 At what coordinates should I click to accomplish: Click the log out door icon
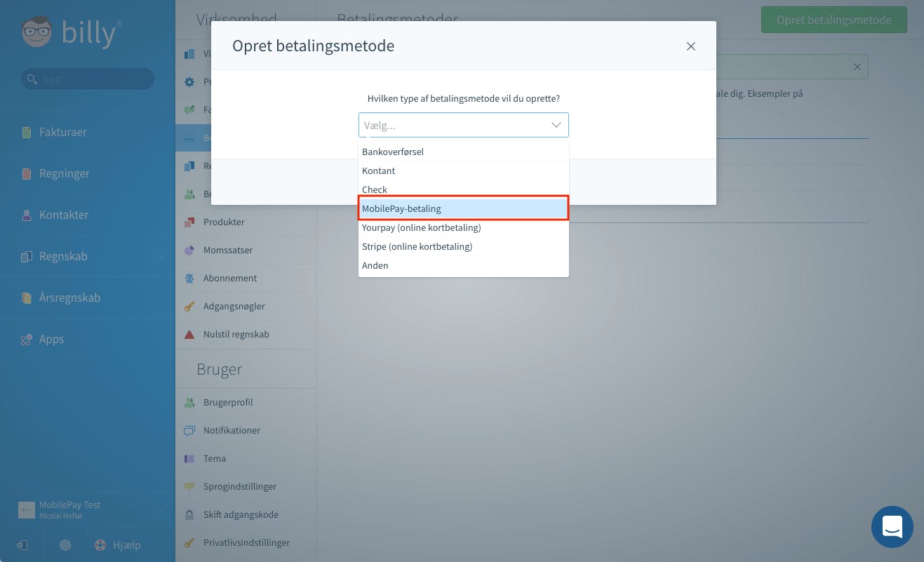click(22, 545)
